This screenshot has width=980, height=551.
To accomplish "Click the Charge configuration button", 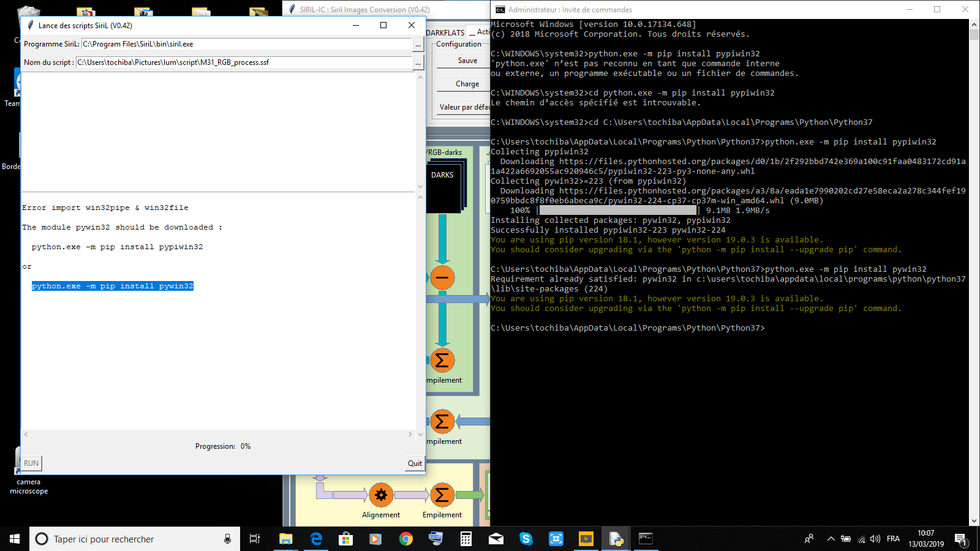I will point(464,84).
